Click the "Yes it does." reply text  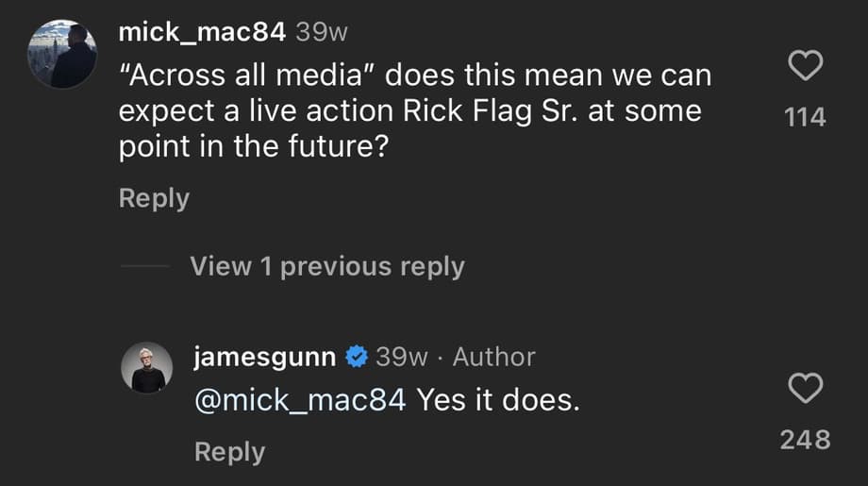point(496,400)
